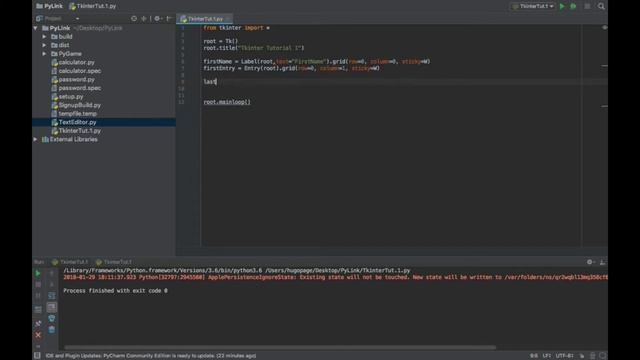Click the code analysis indicator at the top of the editor
Viewport: 640px width, 360px height.
click(x=604, y=27)
